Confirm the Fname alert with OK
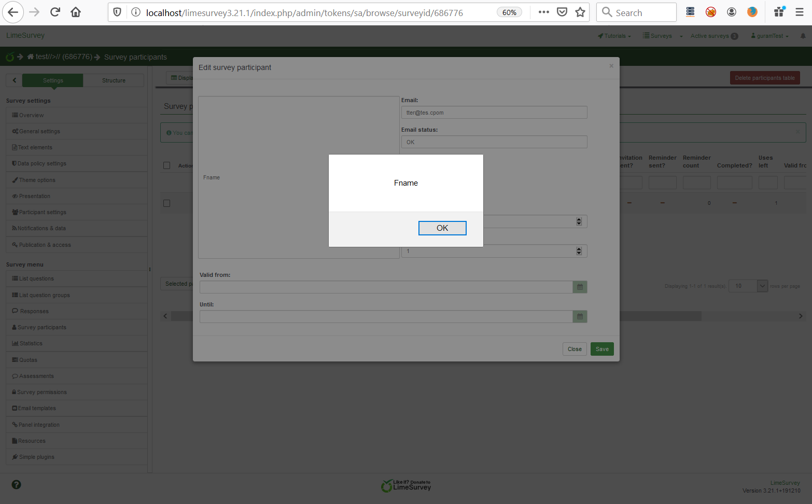The height and width of the screenshot is (504, 812). [x=442, y=228]
